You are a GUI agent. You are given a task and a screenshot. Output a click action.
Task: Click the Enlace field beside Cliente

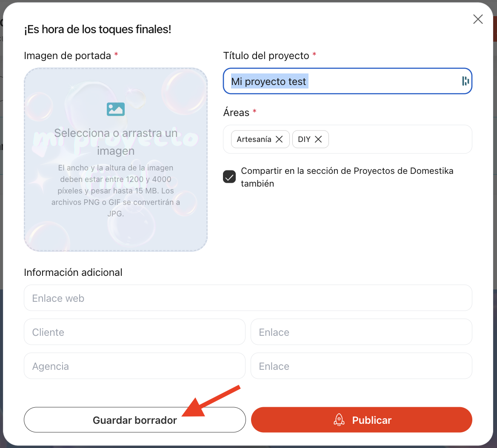[361, 332]
